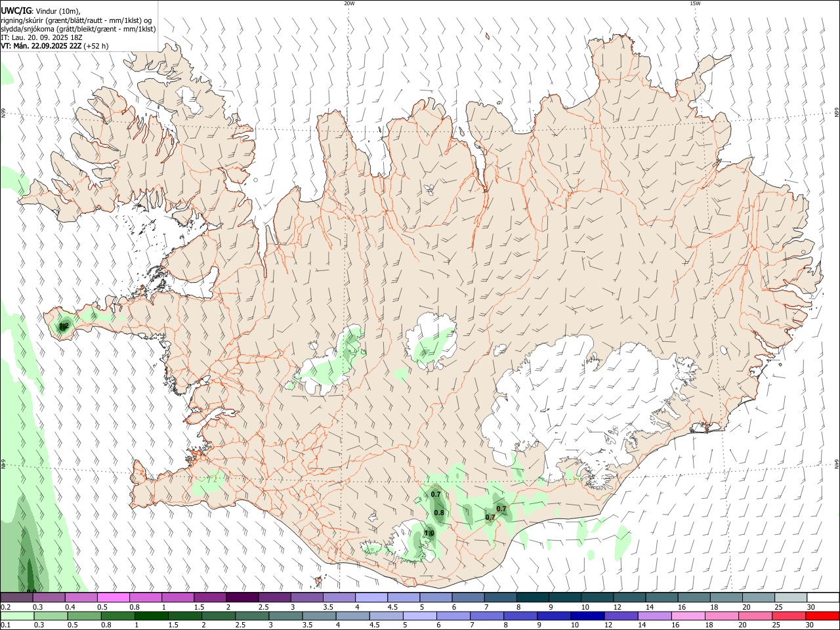Click the light violet 14–16 rain legend swatch

(x=654, y=616)
